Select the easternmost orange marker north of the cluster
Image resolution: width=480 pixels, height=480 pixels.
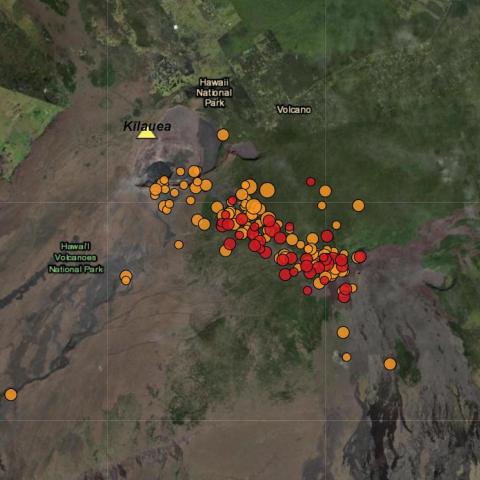(x=358, y=206)
